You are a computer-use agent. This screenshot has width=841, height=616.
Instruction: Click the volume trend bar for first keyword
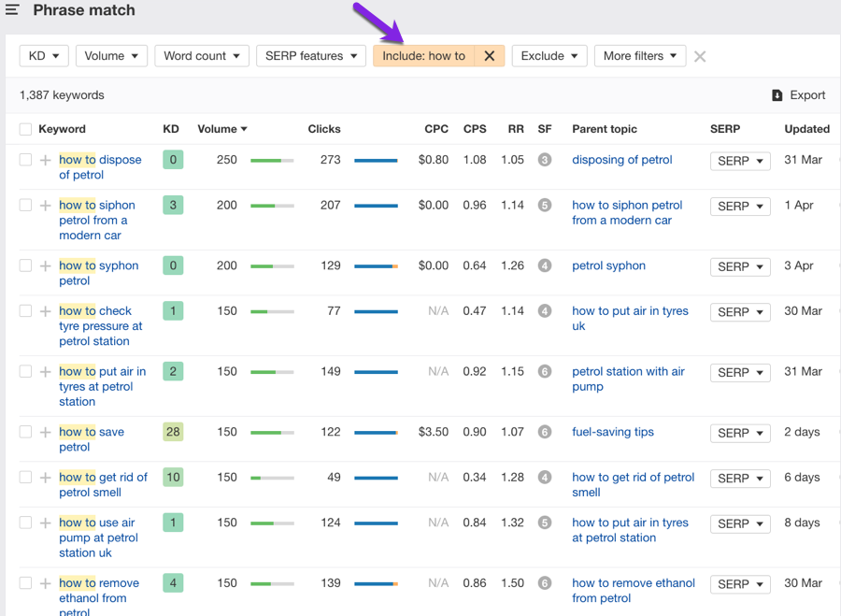pos(272,161)
